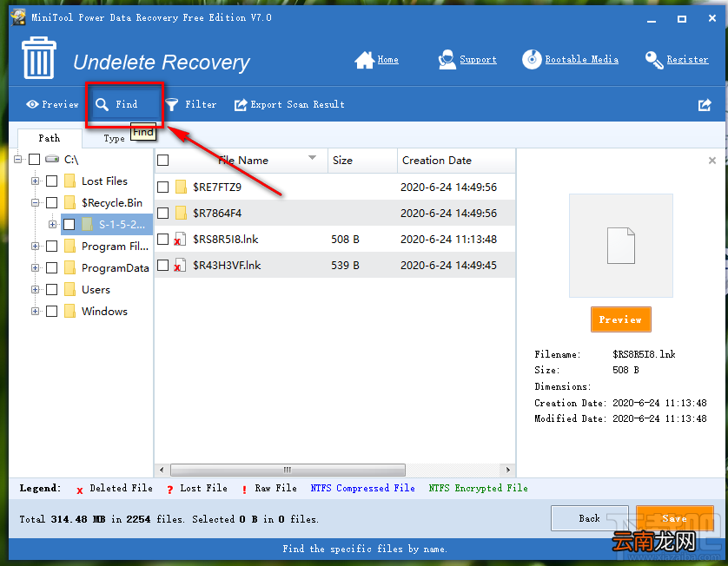Screen dimensions: 728x566
Task: Click the $RE7FTZ9 folder icon
Action: tap(181, 187)
